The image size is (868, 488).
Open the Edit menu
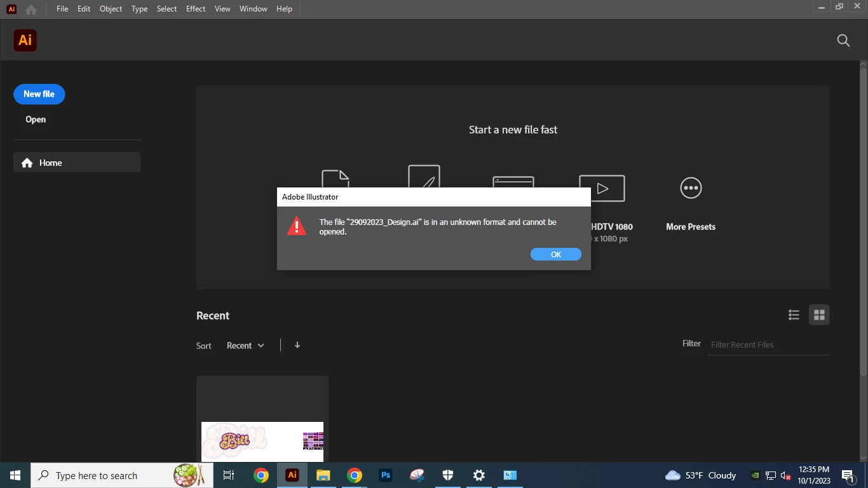pos(84,9)
